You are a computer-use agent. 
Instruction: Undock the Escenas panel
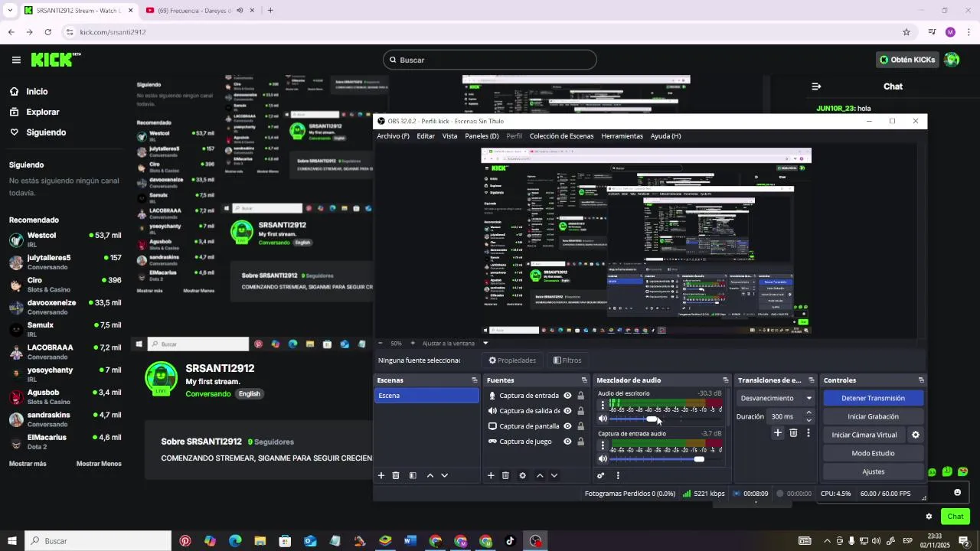pyautogui.click(x=474, y=380)
